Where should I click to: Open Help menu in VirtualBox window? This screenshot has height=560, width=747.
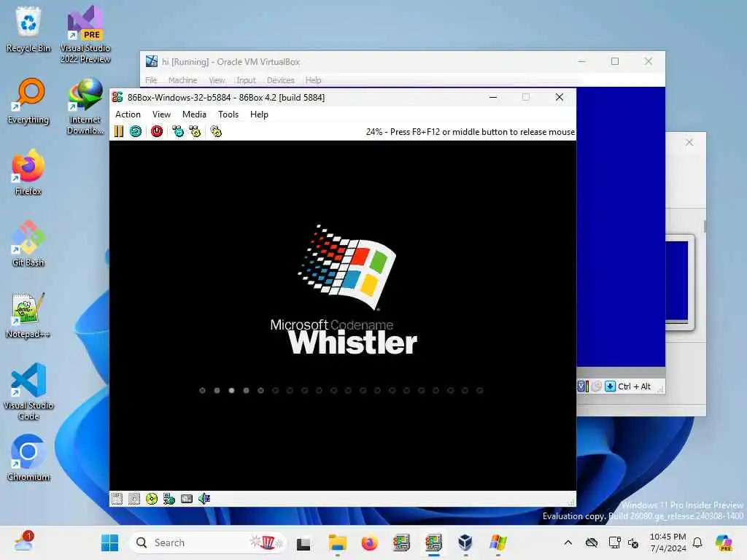313,80
